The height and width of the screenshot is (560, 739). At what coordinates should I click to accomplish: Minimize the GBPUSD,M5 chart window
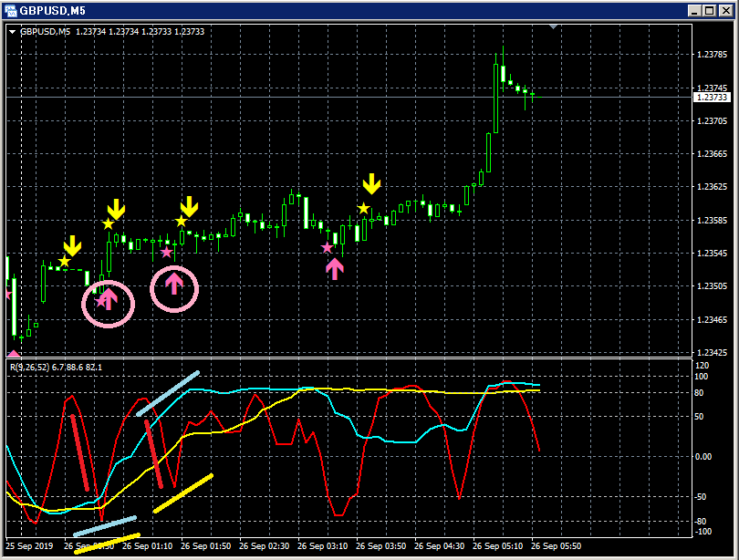tap(694, 10)
